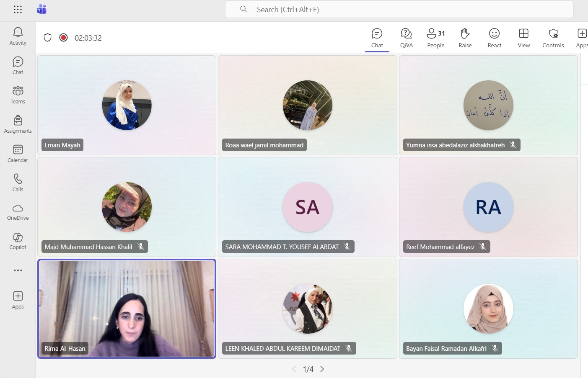Image resolution: width=588 pixels, height=378 pixels.
Task: Open the Calls section
Action: pos(18,183)
